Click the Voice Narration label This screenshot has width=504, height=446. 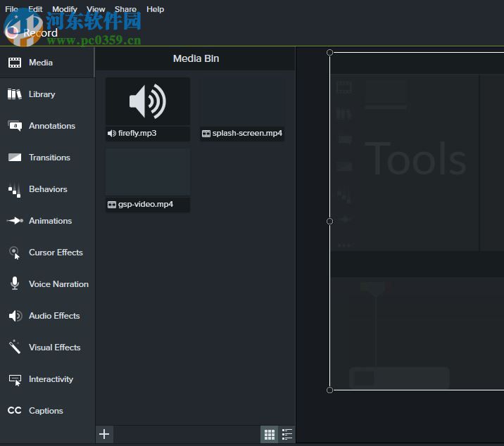pos(59,284)
